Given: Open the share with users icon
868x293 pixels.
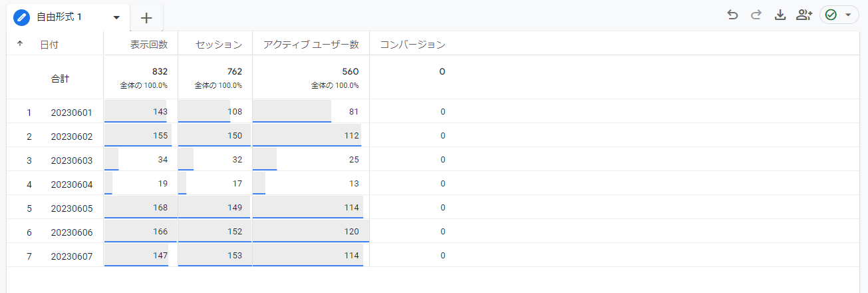Looking at the screenshot, I should point(804,15).
